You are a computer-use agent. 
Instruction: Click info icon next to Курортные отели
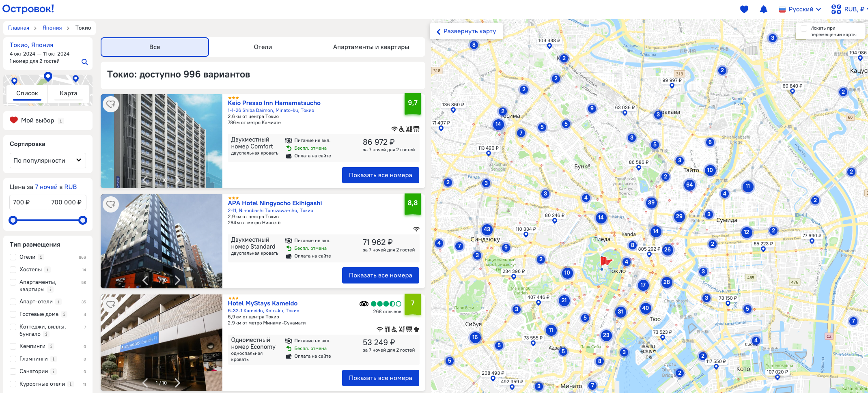(x=71, y=384)
